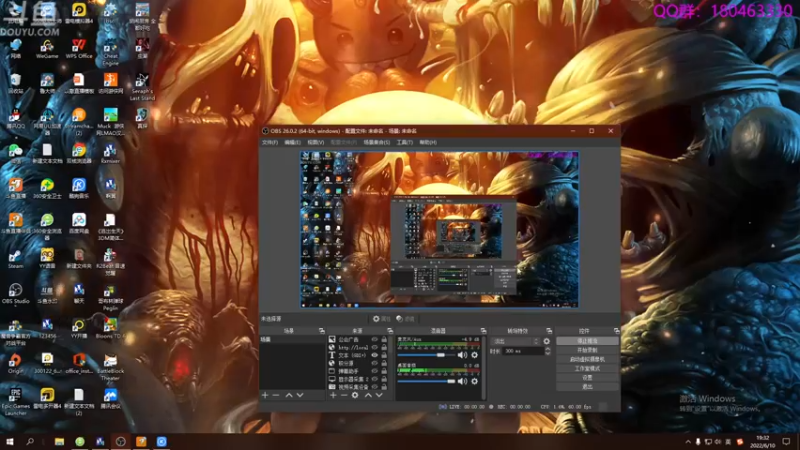800x450 pixels.
Task: Open the 腾讯会议 desktop shortcut
Action: click(x=110, y=398)
